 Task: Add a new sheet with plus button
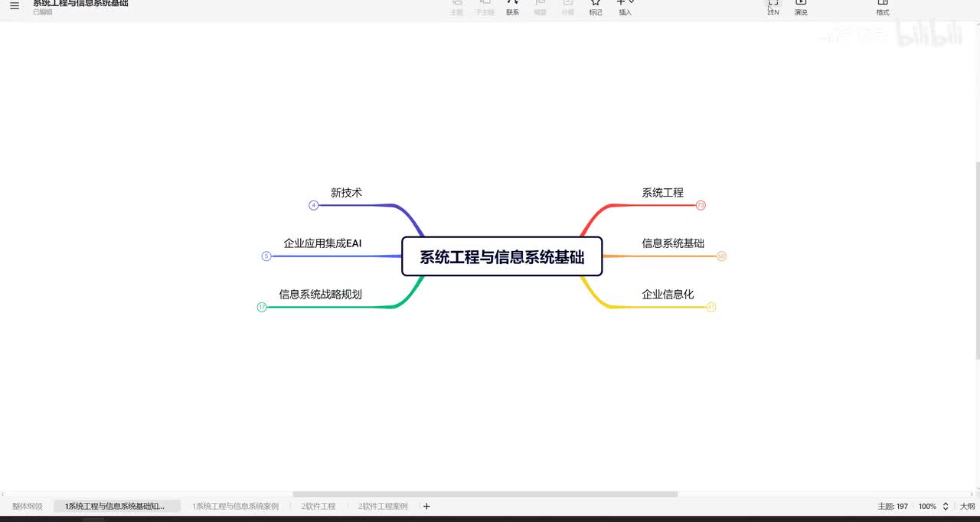point(426,506)
